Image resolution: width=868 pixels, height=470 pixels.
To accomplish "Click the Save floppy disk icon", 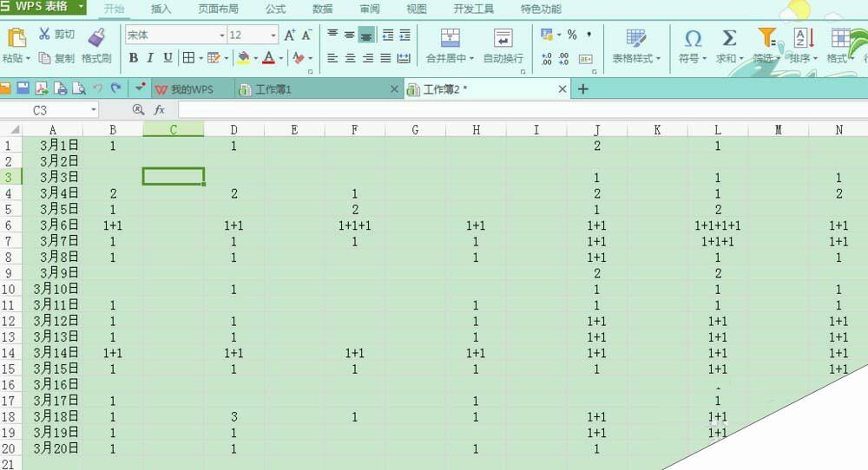I will click(23, 88).
